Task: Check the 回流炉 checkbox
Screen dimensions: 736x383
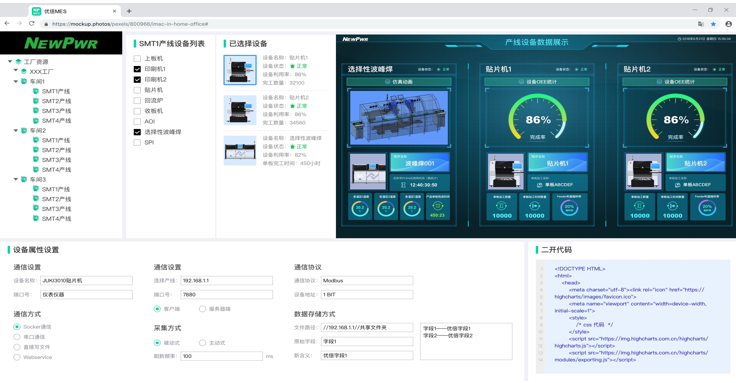Action: (137, 100)
